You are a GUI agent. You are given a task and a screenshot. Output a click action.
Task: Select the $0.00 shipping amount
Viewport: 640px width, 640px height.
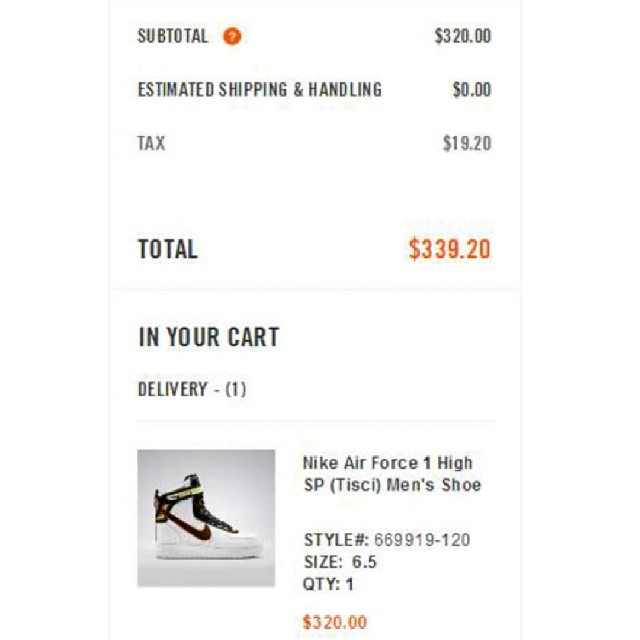click(471, 90)
